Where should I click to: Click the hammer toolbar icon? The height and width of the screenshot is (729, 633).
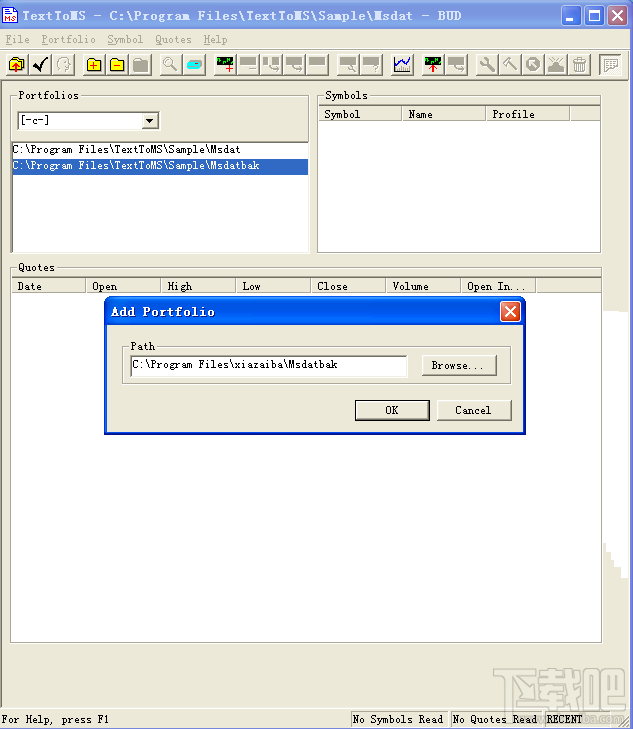click(x=510, y=65)
